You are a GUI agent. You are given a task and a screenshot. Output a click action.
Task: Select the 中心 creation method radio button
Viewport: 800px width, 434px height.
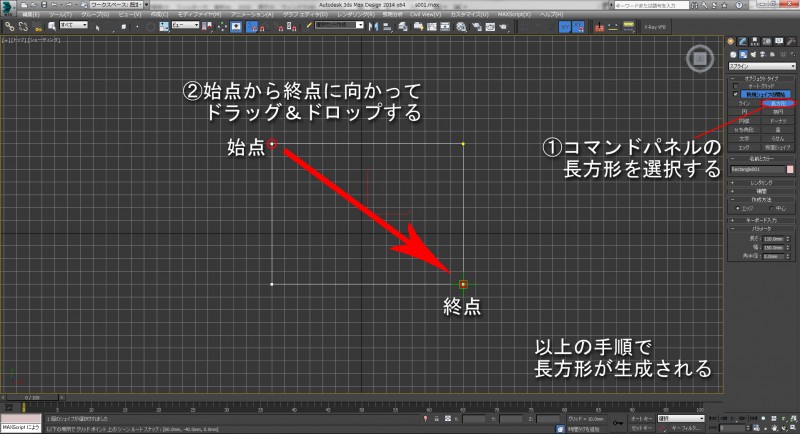770,208
